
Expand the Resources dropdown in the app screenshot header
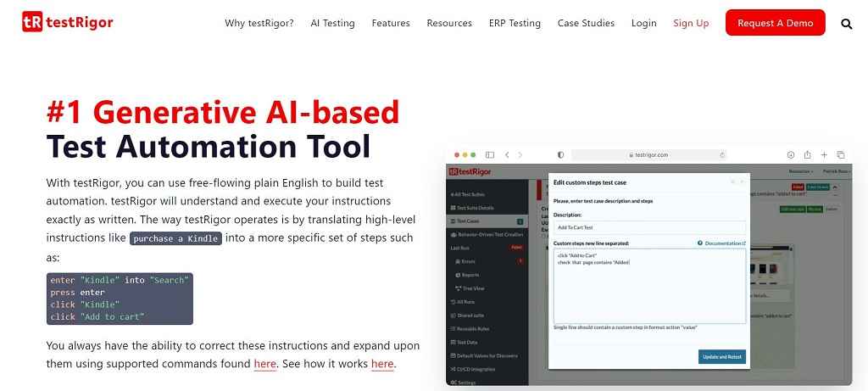click(x=800, y=171)
